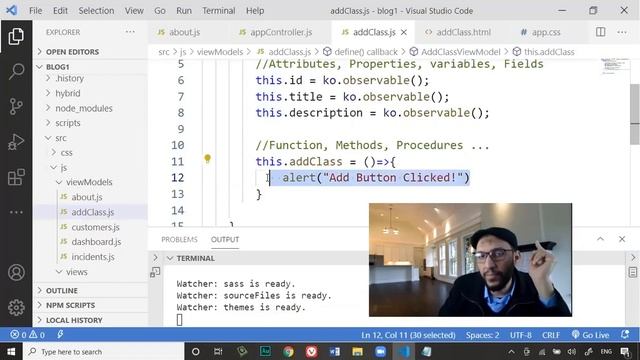
Task: Maximize the bottom panel size
Action: coord(600,239)
